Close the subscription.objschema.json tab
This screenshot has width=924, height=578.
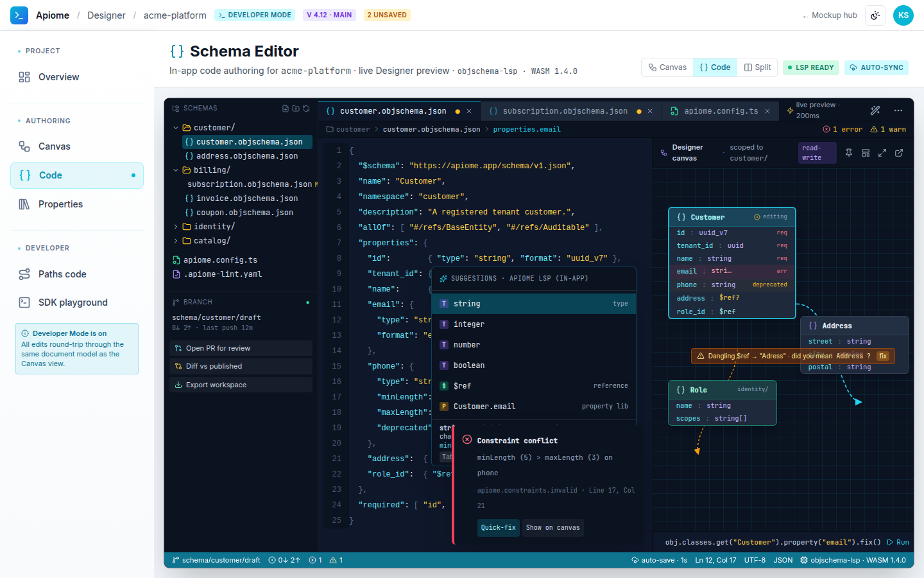tap(650, 111)
